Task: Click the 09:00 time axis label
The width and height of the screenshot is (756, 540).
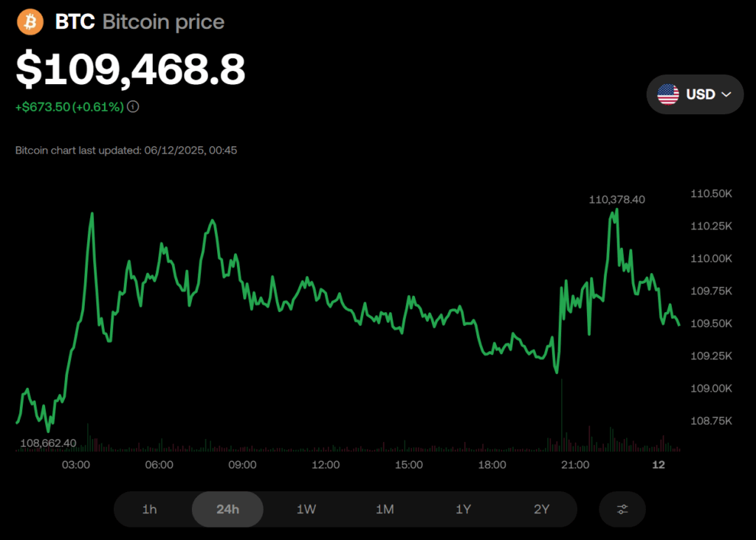Action: pyautogui.click(x=242, y=465)
